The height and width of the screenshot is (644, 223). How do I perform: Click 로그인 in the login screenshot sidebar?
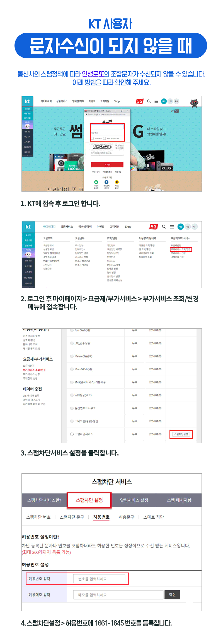(27, 109)
